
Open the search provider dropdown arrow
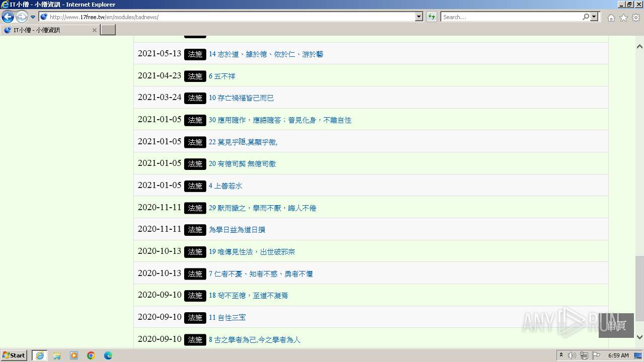click(595, 17)
